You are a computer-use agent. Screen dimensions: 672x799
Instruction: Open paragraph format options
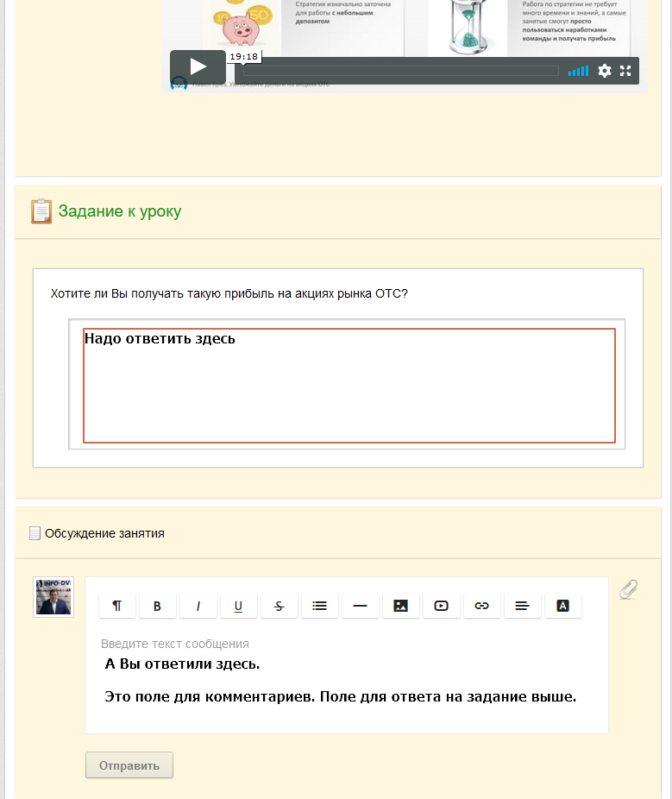[x=116, y=606]
